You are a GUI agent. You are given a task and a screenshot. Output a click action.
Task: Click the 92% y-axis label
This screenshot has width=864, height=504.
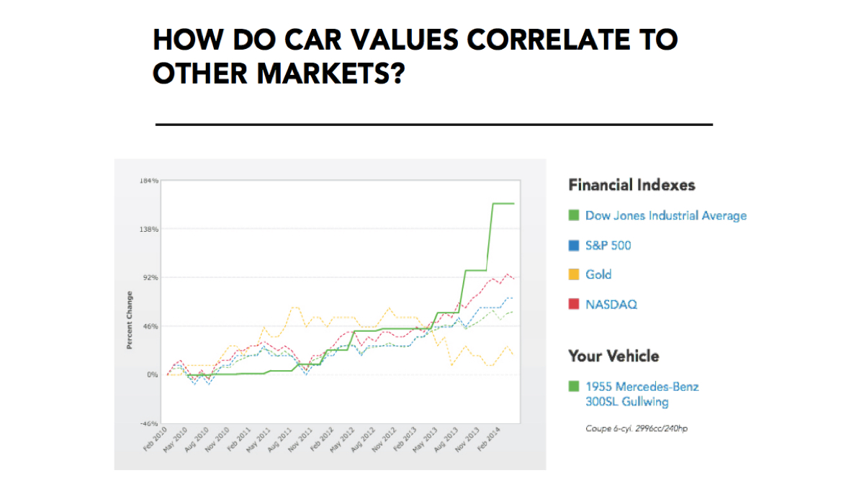(150, 277)
